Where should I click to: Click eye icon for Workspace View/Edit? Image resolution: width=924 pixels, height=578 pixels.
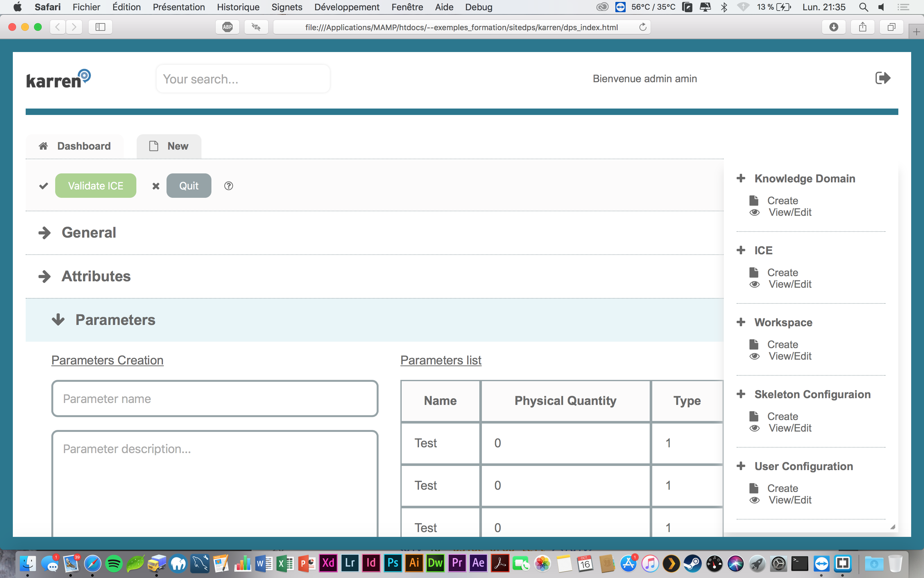point(755,356)
